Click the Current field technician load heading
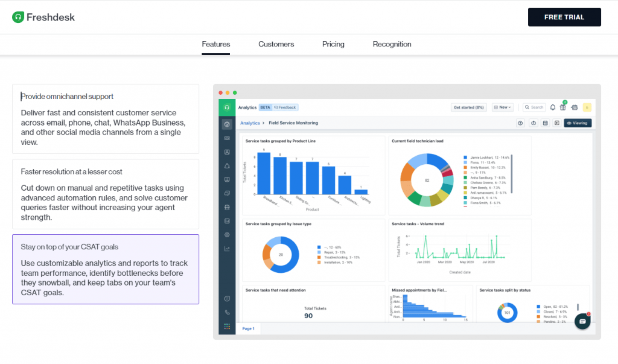 pyautogui.click(x=418, y=141)
